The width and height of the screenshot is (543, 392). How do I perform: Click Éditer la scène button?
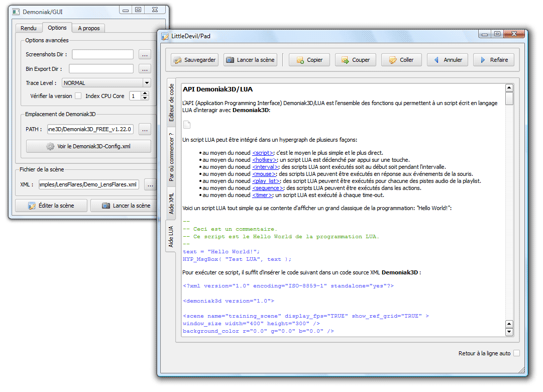coord(51,206)
